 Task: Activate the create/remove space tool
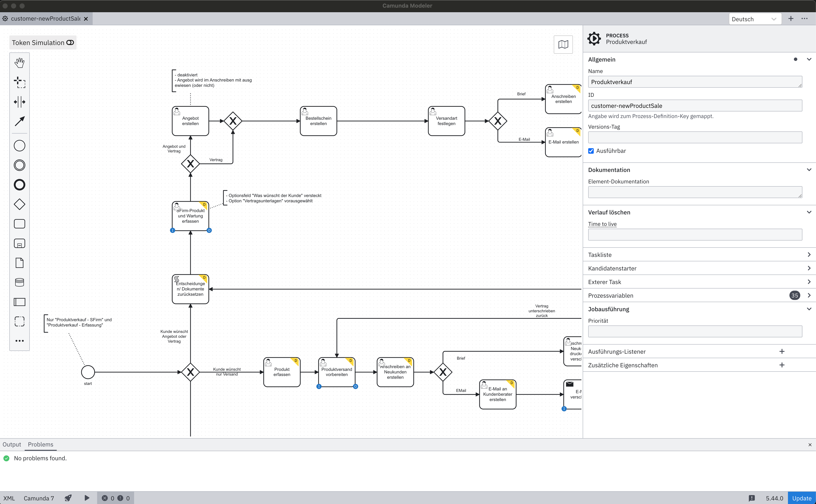click(x=19, y=102)
